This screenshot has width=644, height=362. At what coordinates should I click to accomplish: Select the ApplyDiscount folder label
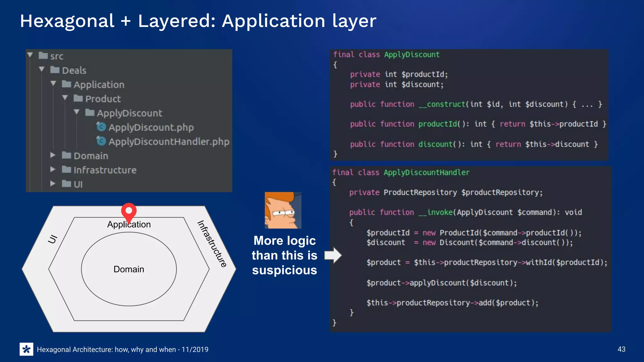tap(130, 113)
